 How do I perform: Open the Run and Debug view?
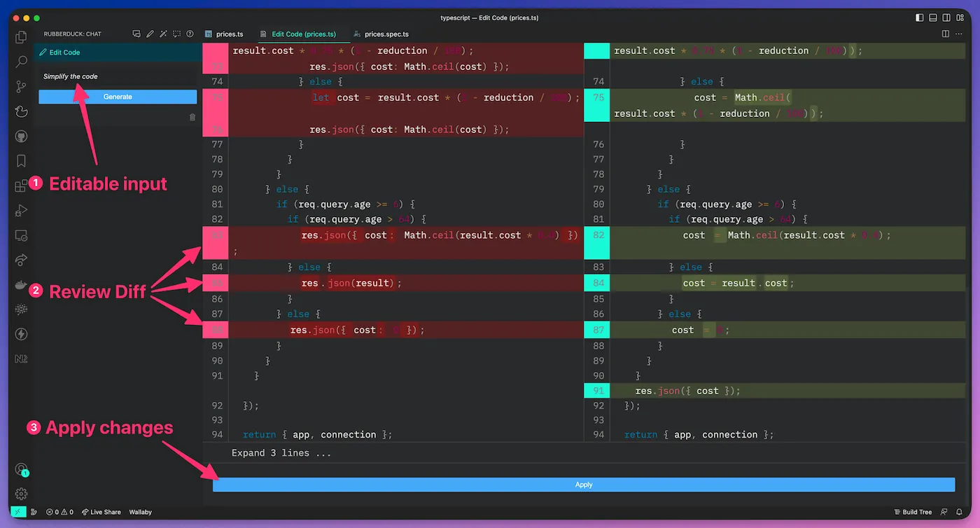coord(21,210)
